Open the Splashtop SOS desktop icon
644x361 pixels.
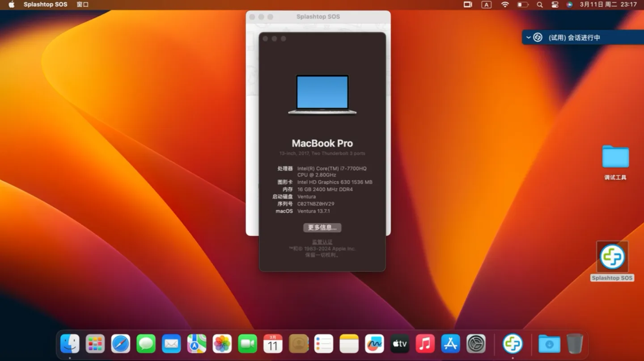coord(612,257)
